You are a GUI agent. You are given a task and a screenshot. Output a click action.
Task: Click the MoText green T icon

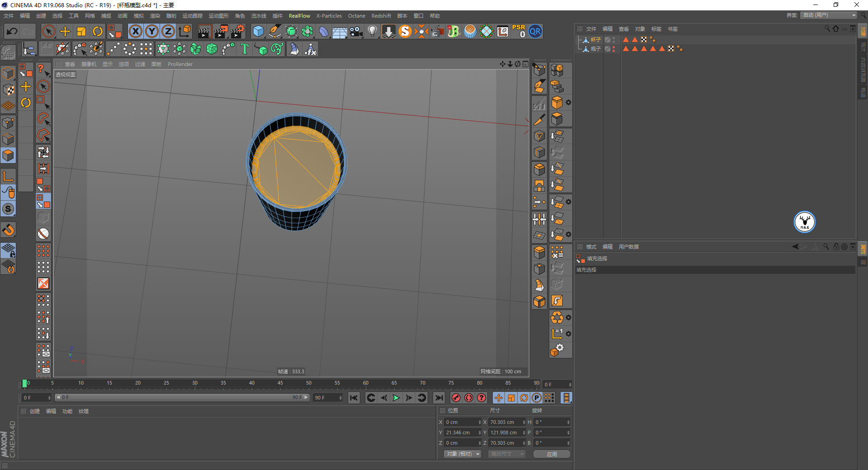(x=245, y=49)
